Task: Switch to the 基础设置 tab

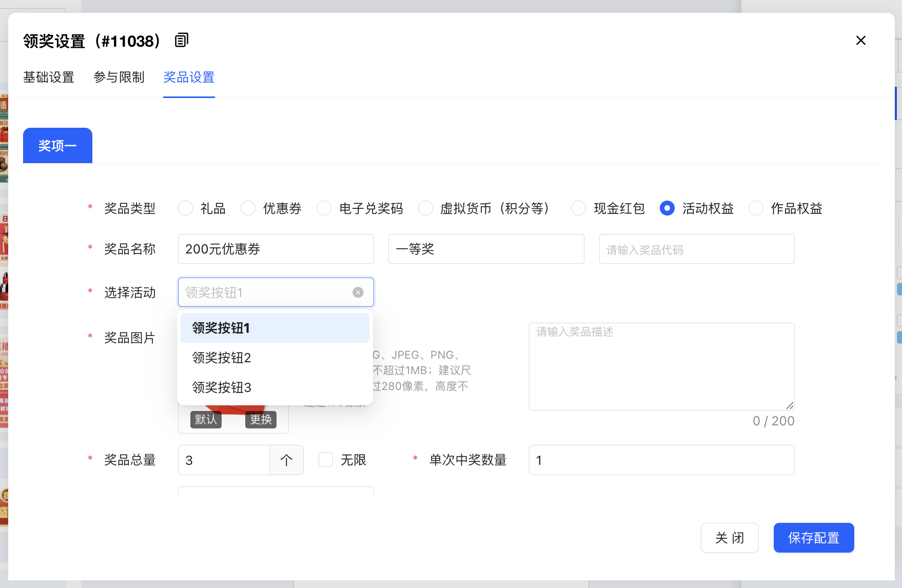Action: [49, 77]
